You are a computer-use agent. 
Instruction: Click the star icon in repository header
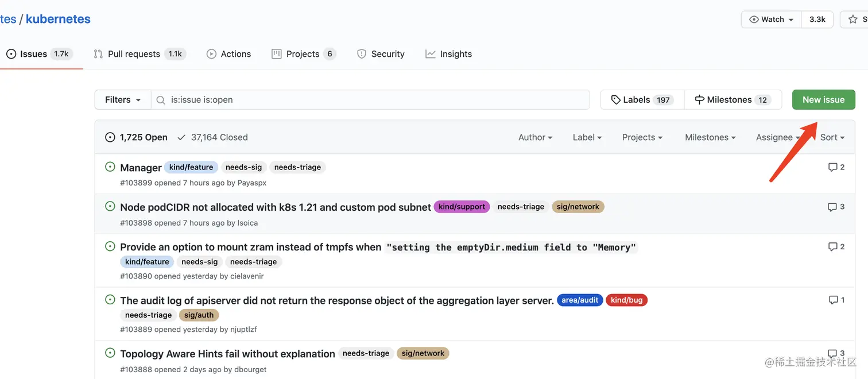pyautogui.click(x=853, y=20)
